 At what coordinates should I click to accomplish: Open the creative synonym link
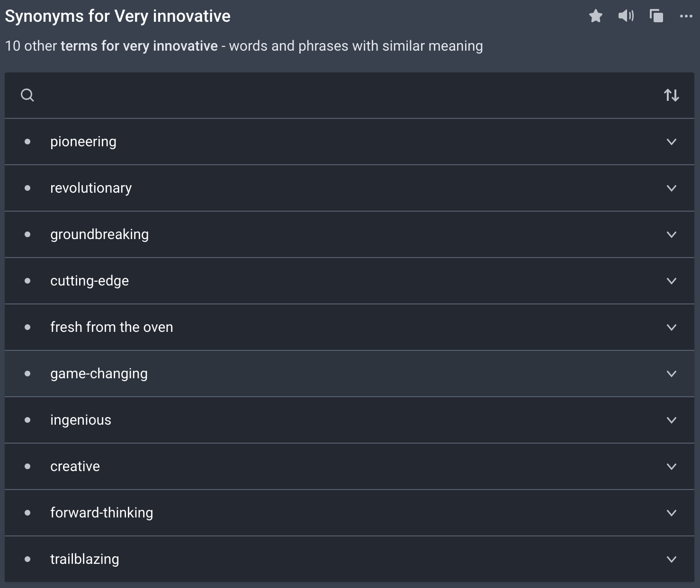pyautogui.click(x=75, y=466)
